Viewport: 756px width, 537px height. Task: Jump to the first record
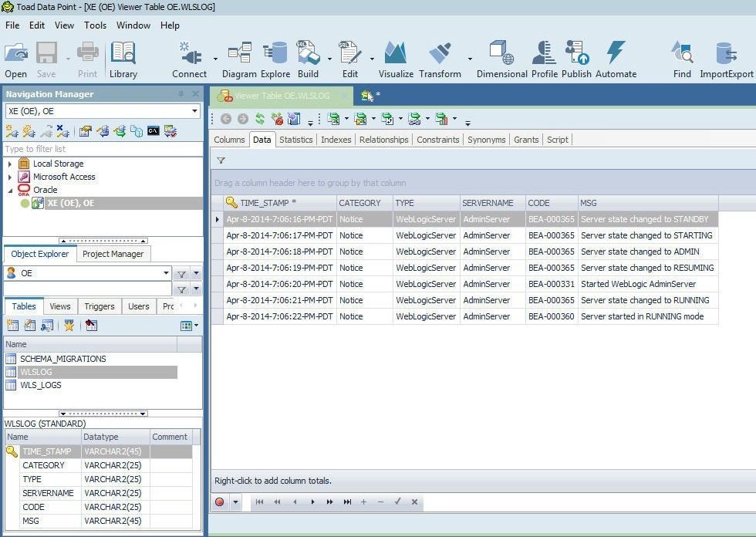tap(259, 502)
